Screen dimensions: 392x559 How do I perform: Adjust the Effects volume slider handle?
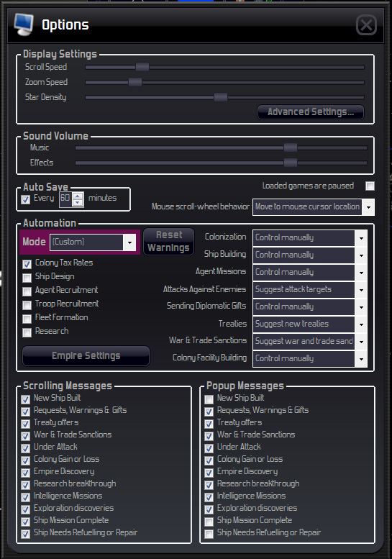[x=291, y=163]
